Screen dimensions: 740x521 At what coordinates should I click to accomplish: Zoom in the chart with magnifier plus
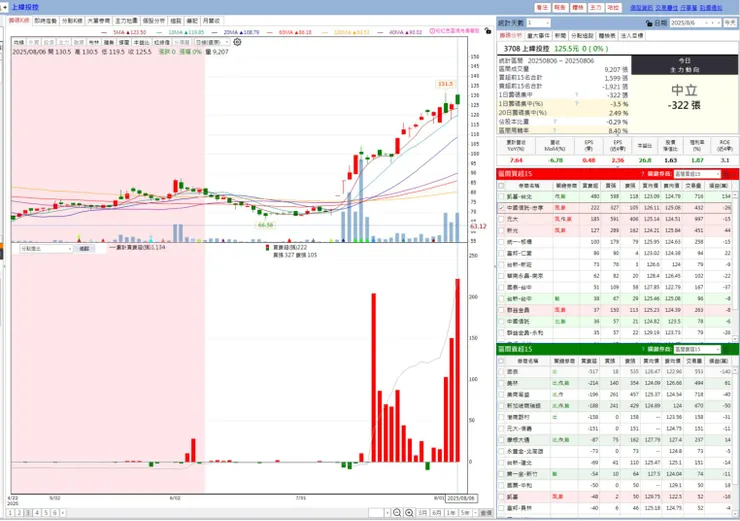pyautogui.click(x=409, y=513)
